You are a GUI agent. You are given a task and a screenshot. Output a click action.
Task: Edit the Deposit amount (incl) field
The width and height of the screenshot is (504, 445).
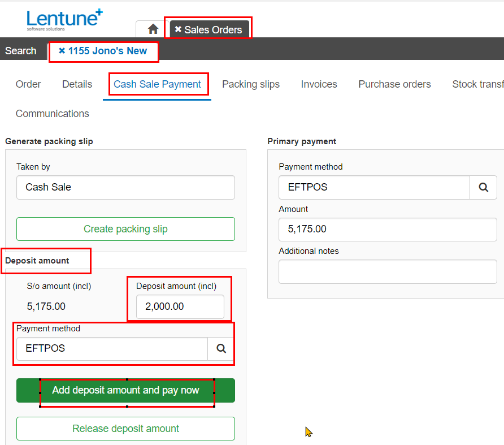(180, 306)
